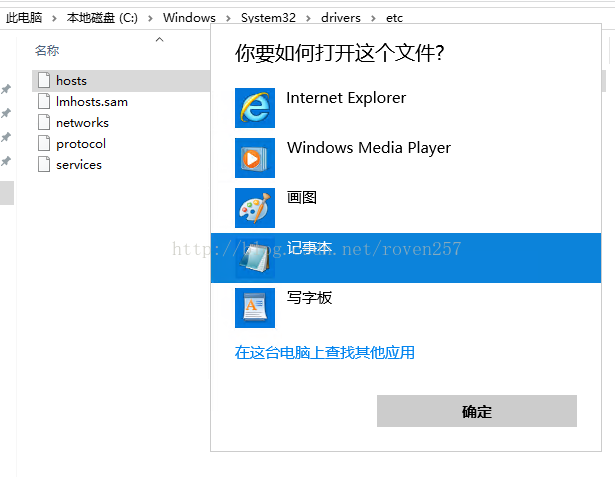Select the protocol file name
This screenshot has width=615, height=477.
[x=81, y=144]
